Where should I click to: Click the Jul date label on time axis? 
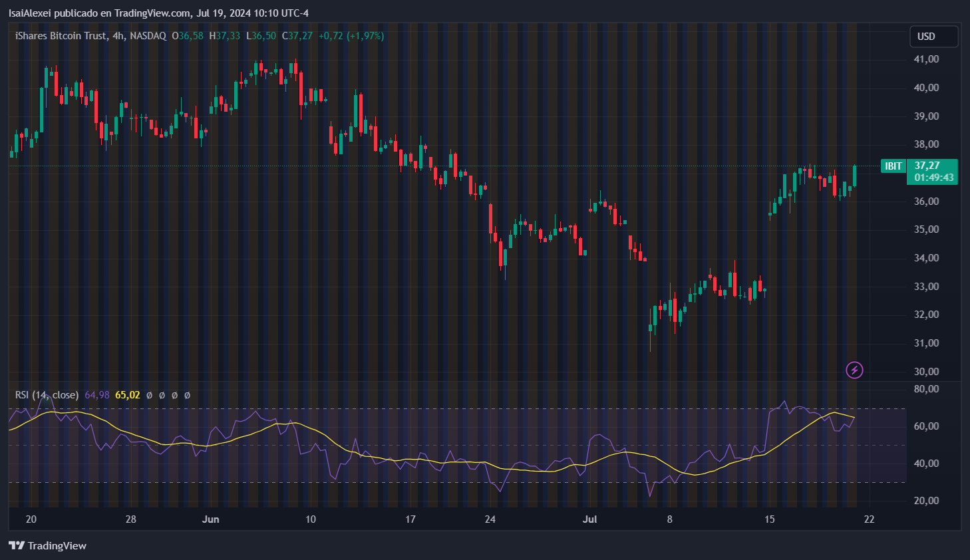[589, 519]
